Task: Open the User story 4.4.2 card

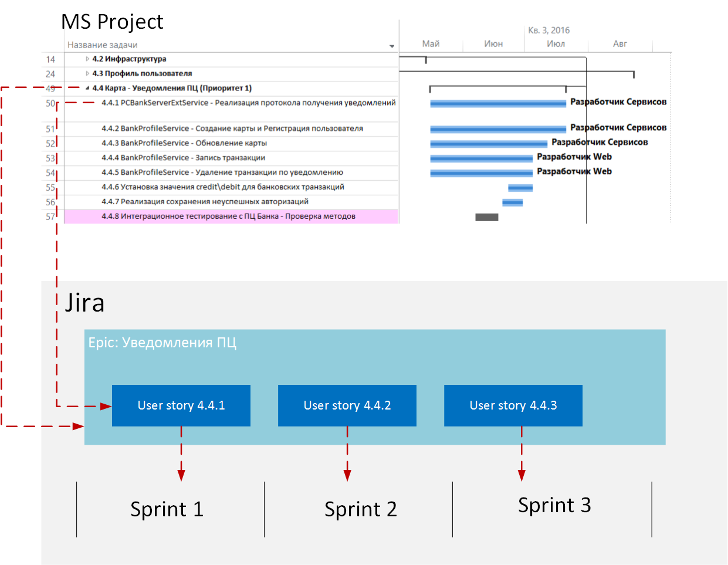Action: (x=347, y=405)
